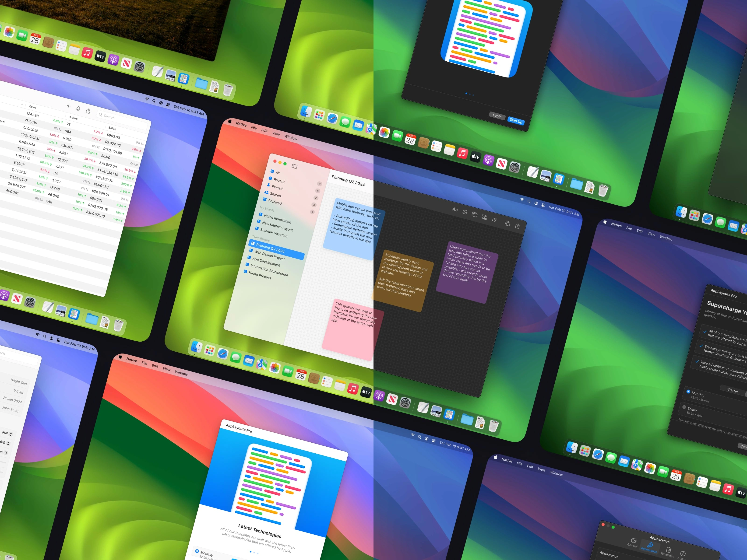Switch to the General tab in settings window

click(x=633, y=542)
